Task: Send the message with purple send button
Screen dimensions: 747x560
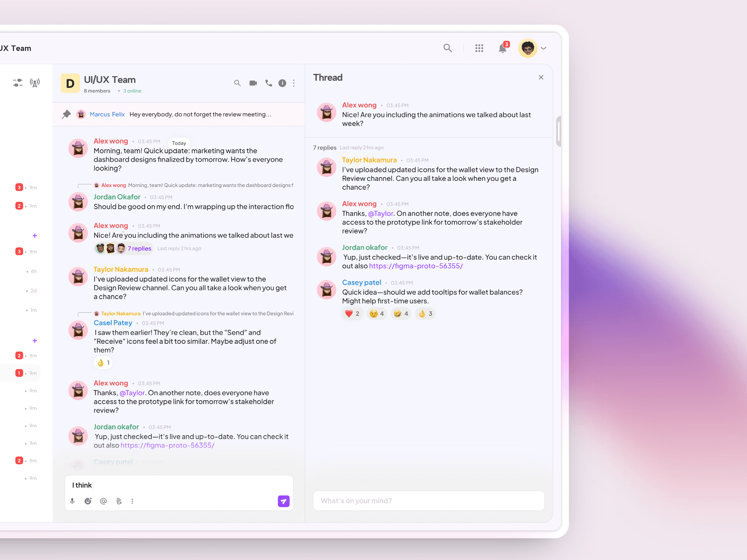Action: click(x=284, y=501)
